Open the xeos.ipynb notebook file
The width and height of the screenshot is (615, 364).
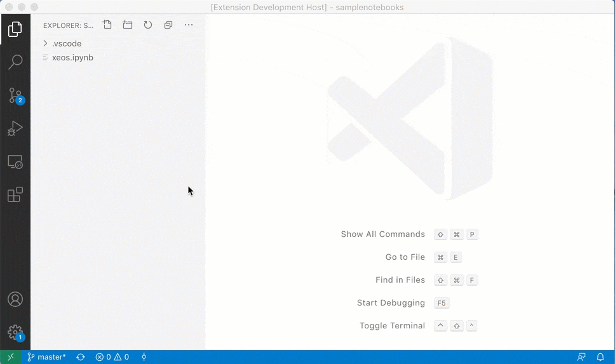(72, 58)
